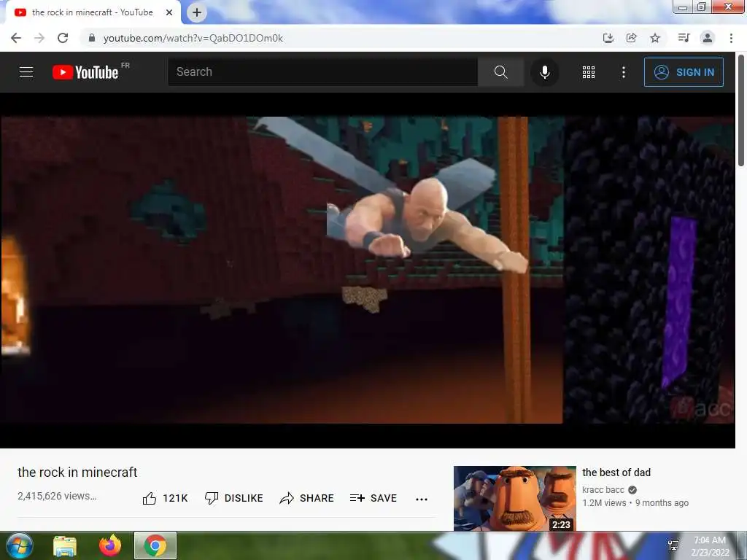This screenshot has height=560, width=747.
Task: Open Chrome media controls icon
Action: coord(684,38)
